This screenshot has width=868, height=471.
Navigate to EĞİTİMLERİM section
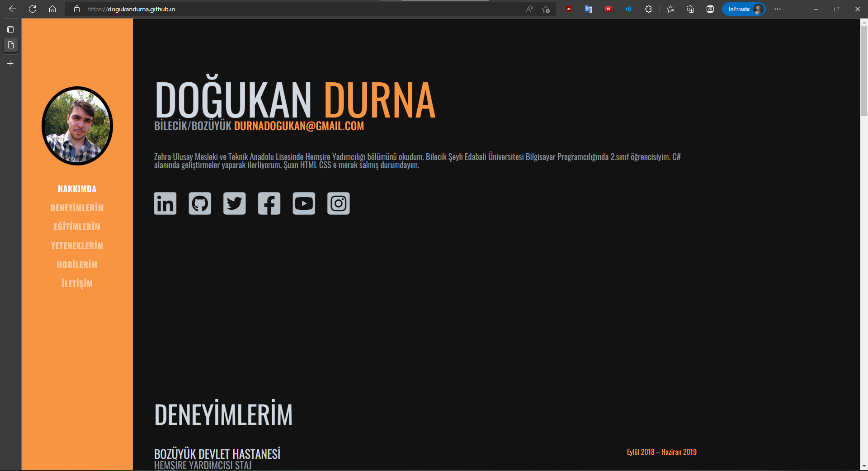pos(77,227)
